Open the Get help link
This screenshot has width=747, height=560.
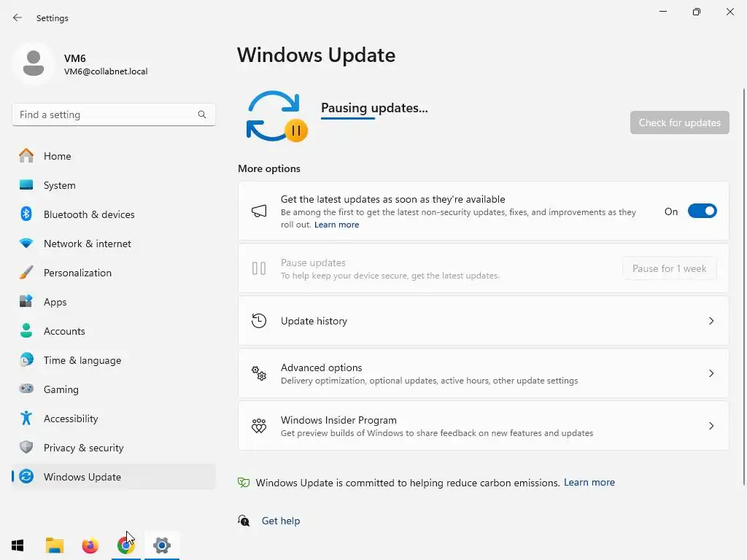281,521
